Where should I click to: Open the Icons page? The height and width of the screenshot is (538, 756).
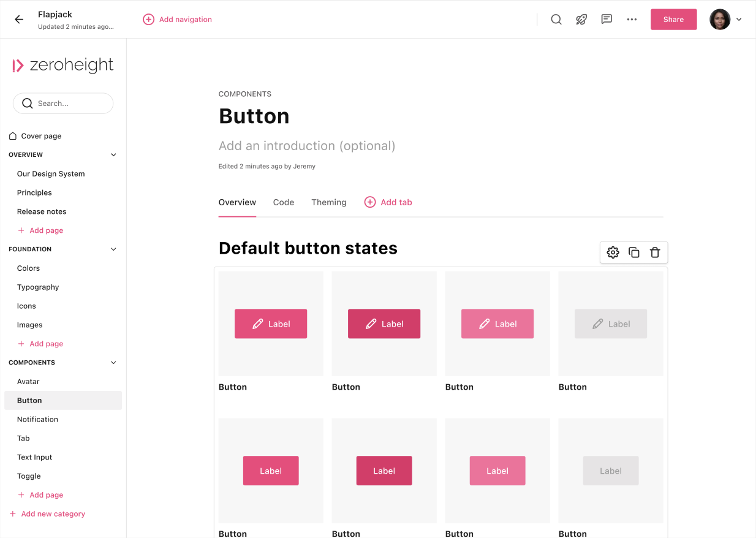(x=26, y=306)
